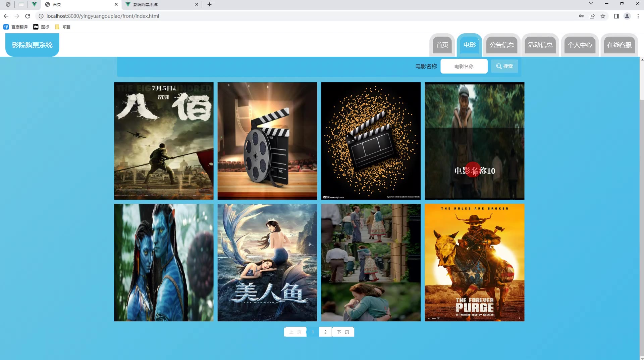Open 在线客服 chat page
The height and width of the screenshot is (360, 644).
click(619, 45)
